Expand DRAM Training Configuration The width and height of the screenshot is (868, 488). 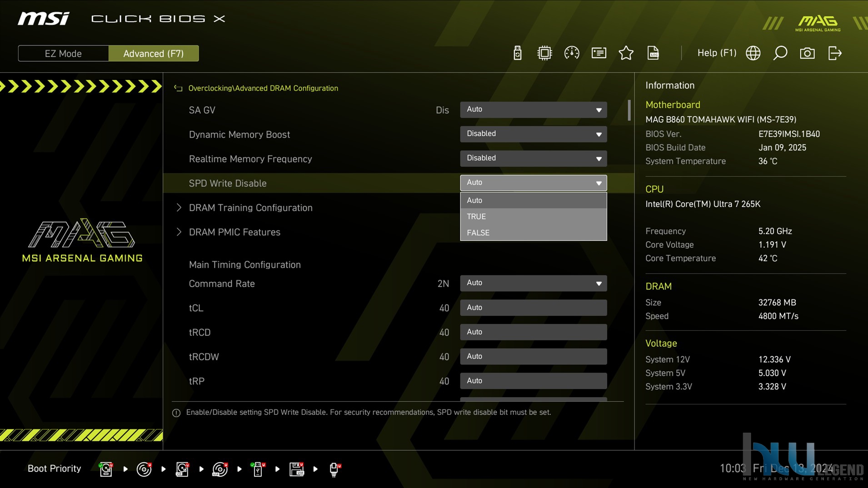[x=250, y=208]
